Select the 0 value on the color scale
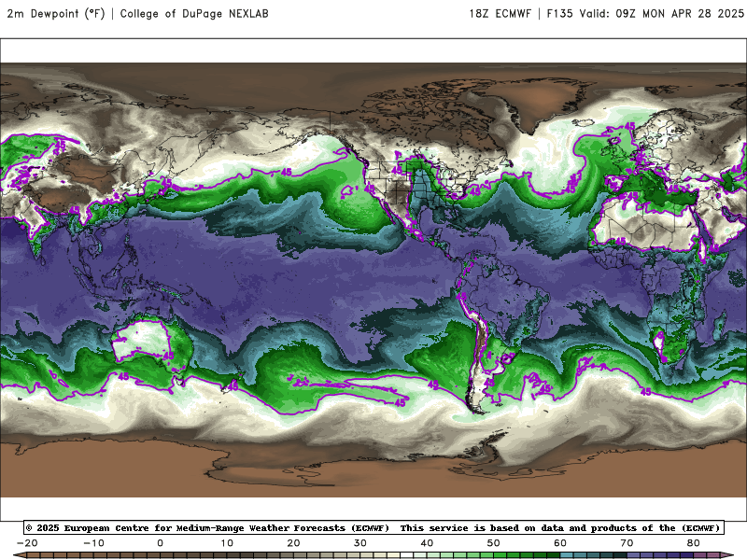 point(160,543)
